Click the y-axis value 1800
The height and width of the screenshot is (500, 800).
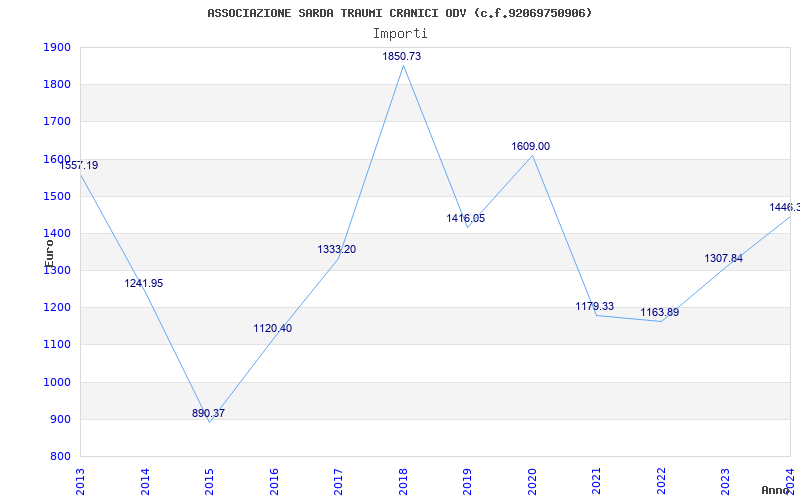pos(57,85)
